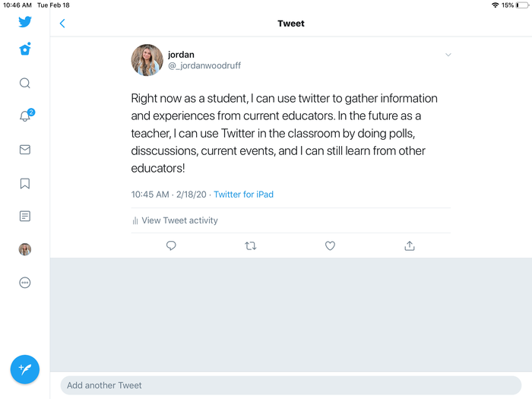Screen dimensions: 532x399
Task: Open Direct Messages envelope icon
Action: coord(25,150)
